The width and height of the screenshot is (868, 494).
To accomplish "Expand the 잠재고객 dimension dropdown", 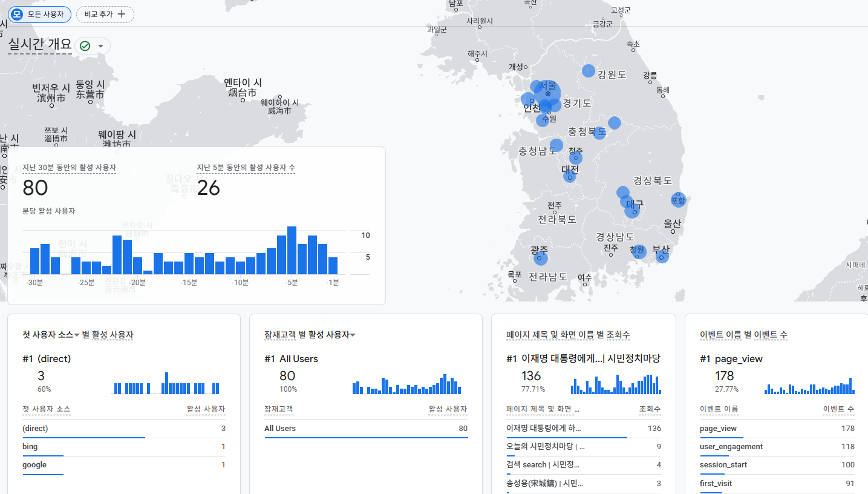I will 352,335.
